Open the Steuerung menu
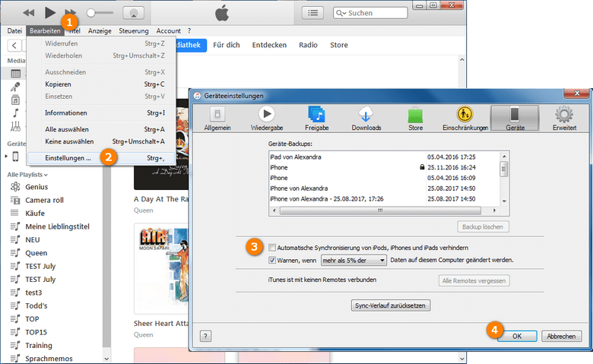This screenshot has height=364, width=593. point(134,31)
